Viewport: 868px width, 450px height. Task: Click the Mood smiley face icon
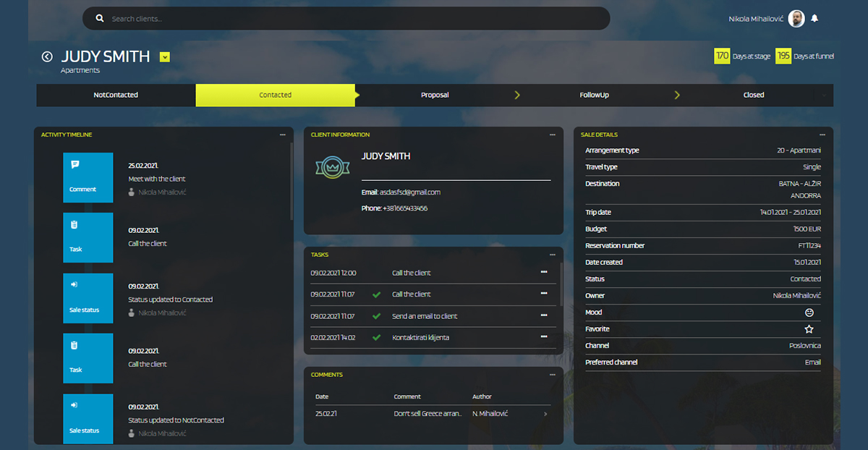pos(809,313)
